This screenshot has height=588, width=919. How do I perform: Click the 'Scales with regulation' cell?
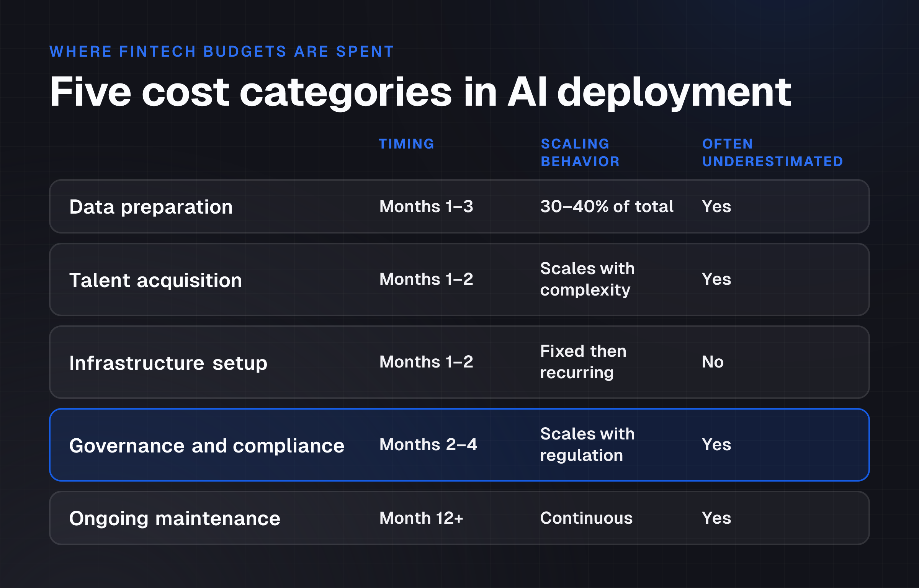pos(587,444)
